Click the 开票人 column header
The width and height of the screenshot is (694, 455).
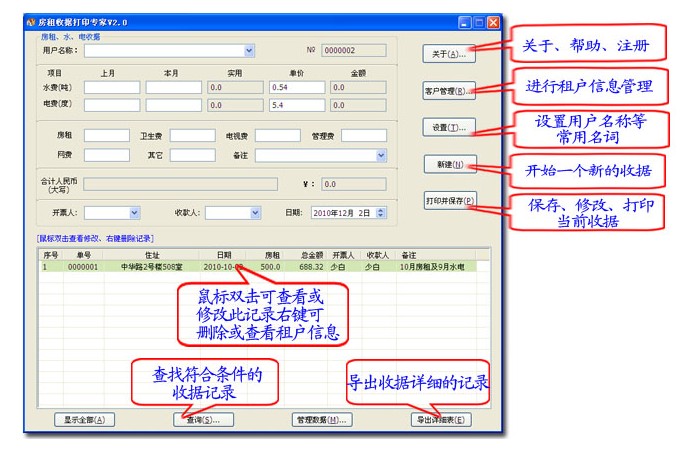click(x=343, y=255)
